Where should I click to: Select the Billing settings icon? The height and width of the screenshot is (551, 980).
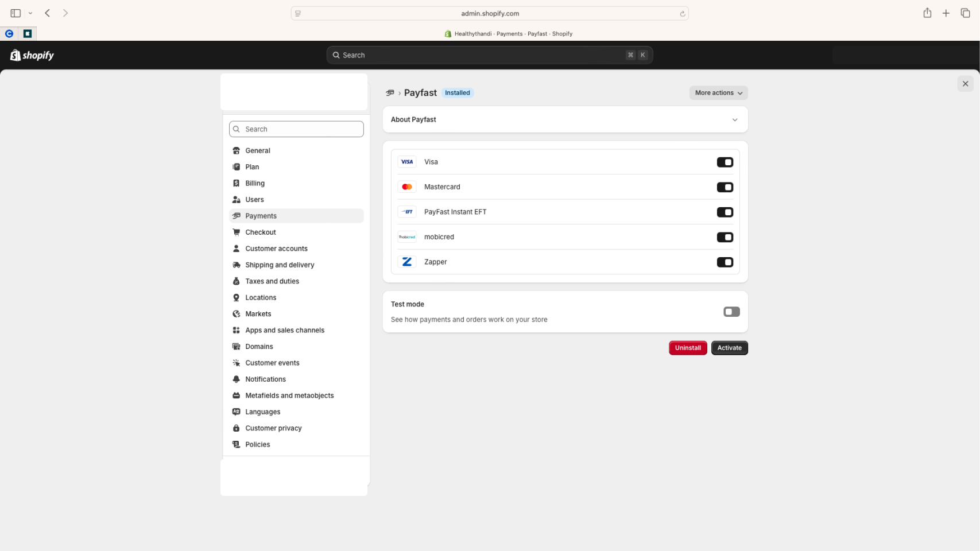[236, 183]
